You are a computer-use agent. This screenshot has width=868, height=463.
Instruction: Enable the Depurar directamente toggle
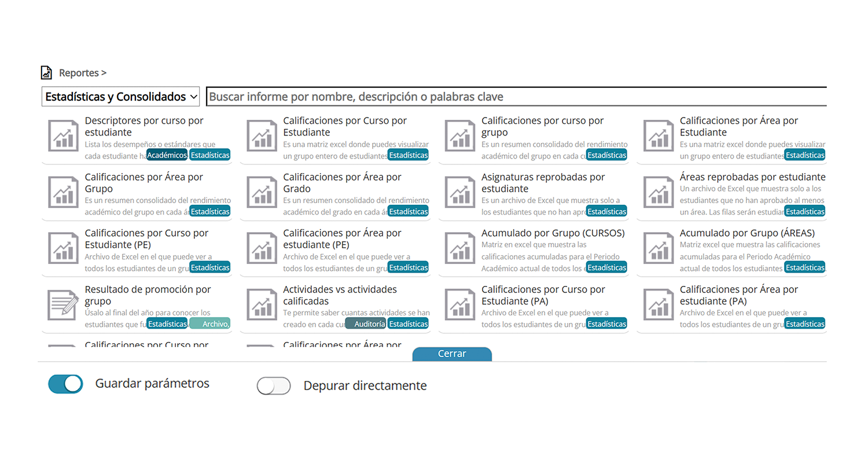274,386
